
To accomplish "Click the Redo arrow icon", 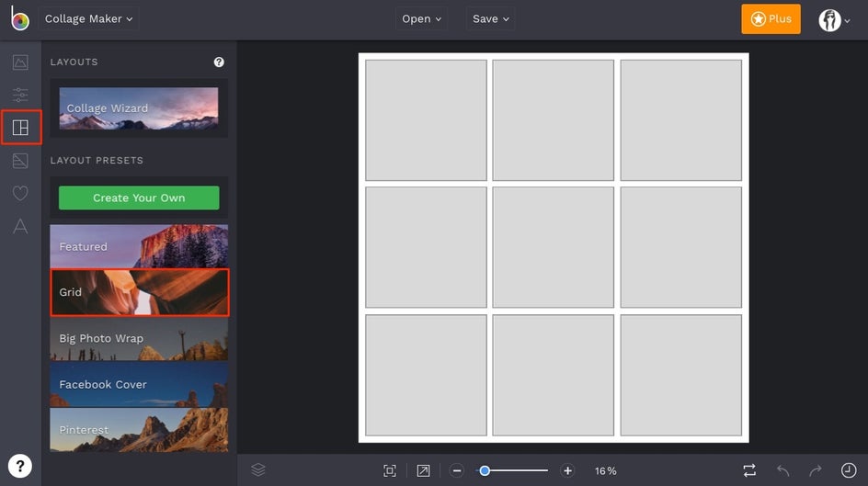I will [816, 470].
